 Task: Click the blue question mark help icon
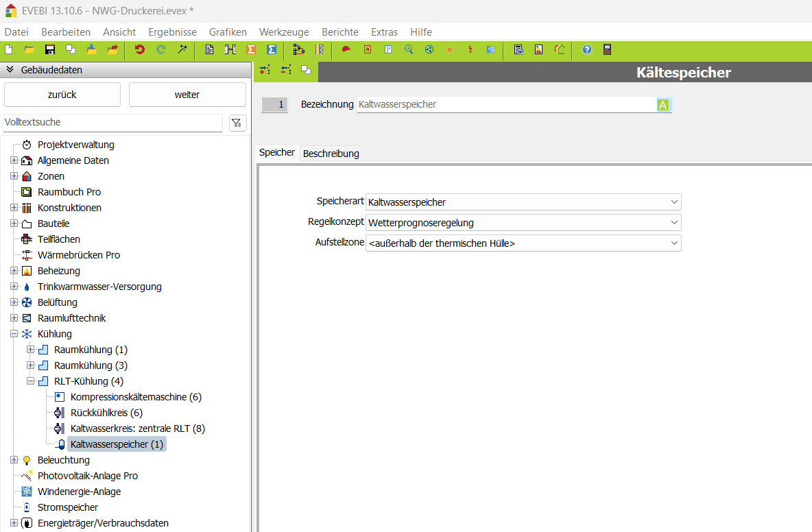pyautogui.click(x=587, y=49)
